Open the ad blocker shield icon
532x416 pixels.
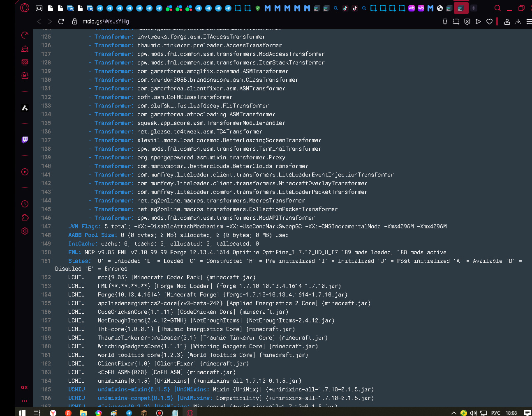click(467, 21)
